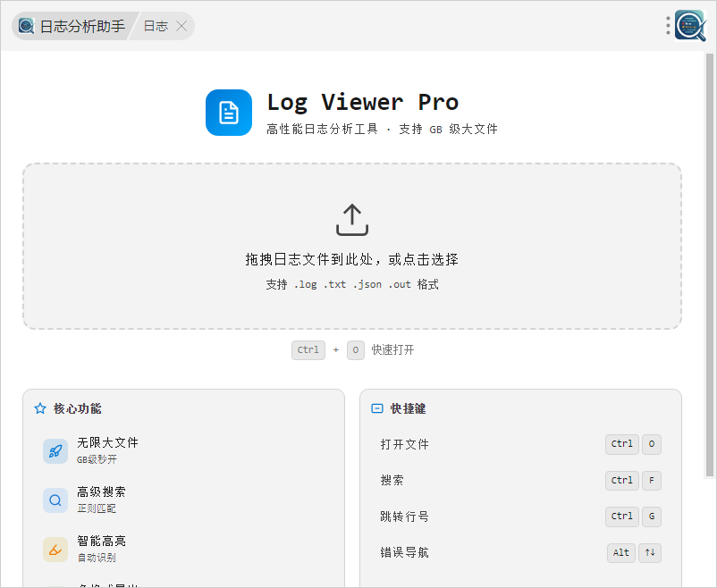Click the vertical scrollbar on the right
The width and height of the screenshot is (717, 588).
pos(711,268)
